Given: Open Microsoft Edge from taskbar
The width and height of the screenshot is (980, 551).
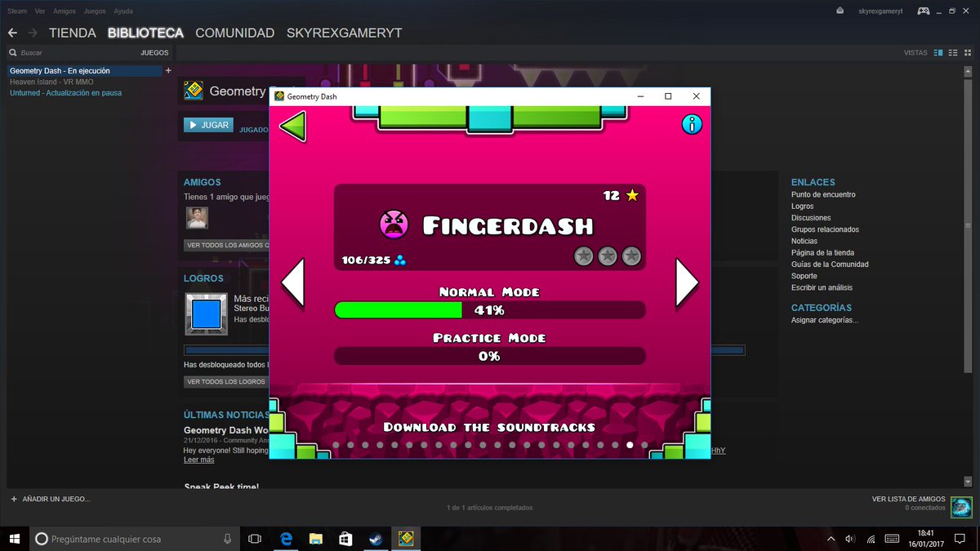Looking at the screenshot, I should (x=287, y=539).
